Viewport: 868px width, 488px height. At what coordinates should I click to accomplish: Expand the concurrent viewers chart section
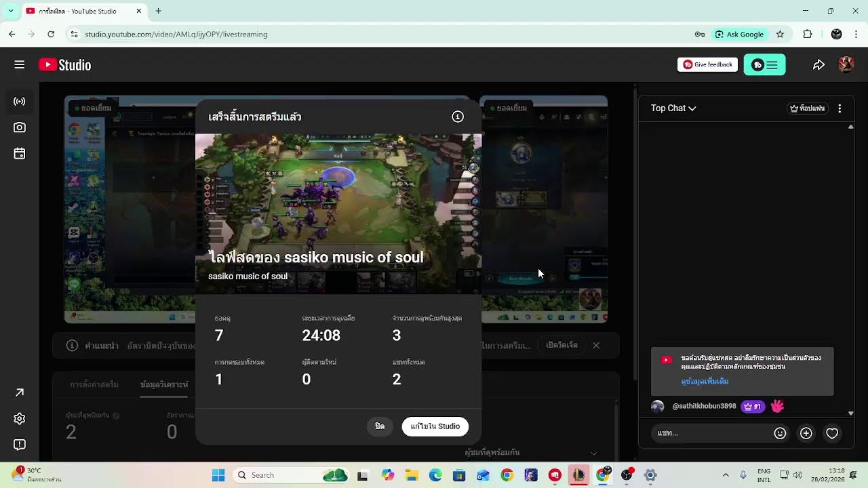tap(594, 453)
